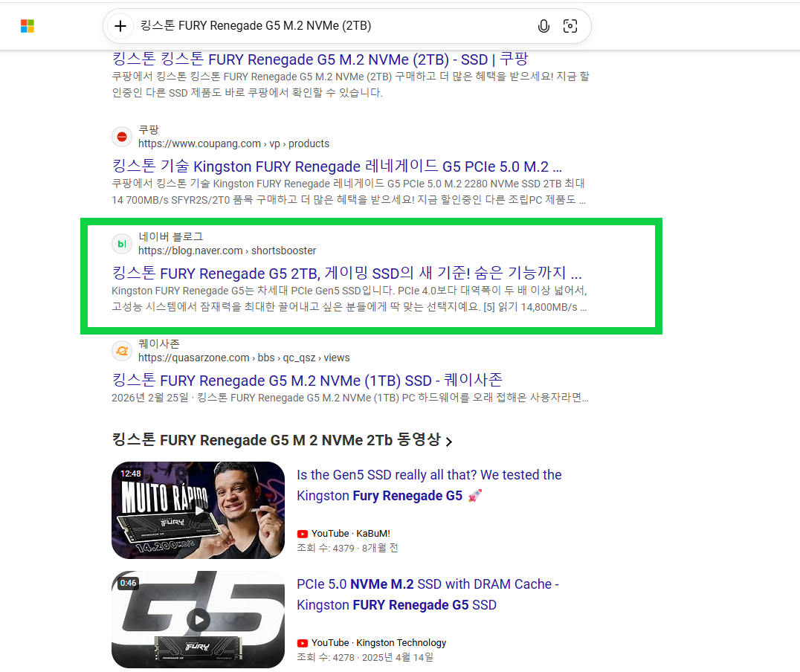Open Quasarzone G5 M.2 NVMe (1TB) SSD result

(307, 381)
